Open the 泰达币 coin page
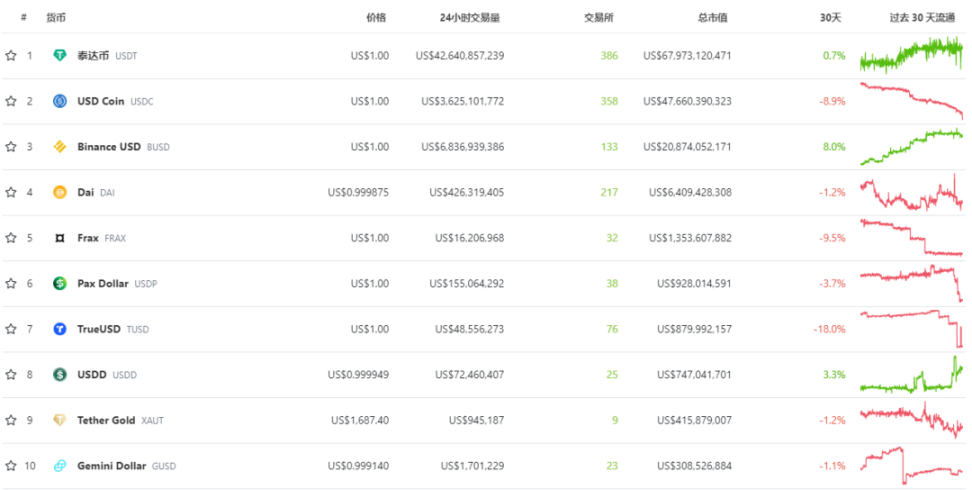This screenshot has height=490, width=972. [x=93, y=56]
